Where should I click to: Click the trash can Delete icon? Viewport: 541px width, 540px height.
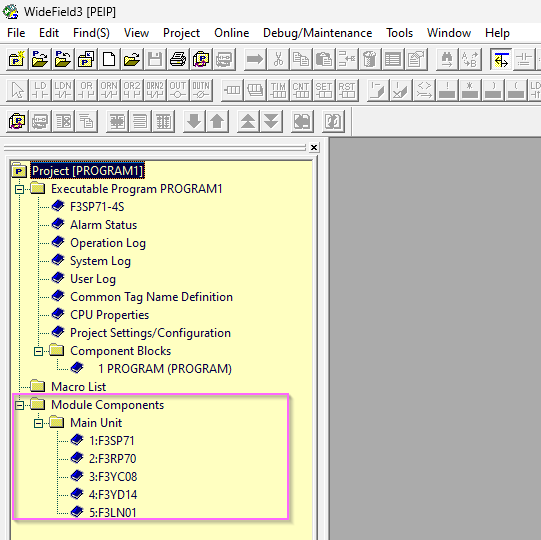coord(370,59)
